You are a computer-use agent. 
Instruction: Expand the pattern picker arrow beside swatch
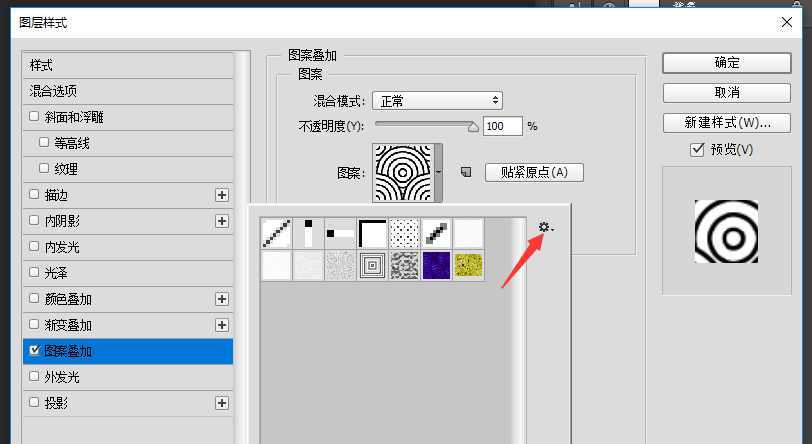[x=439, y=172]
